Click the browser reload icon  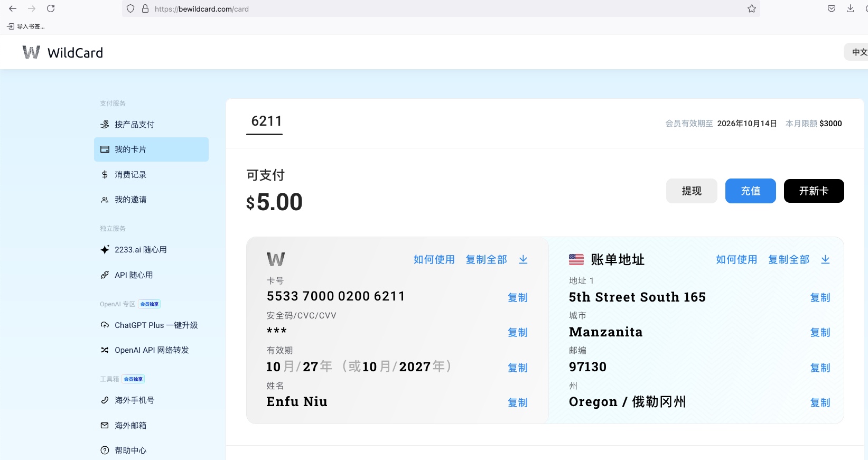(51, 8)
